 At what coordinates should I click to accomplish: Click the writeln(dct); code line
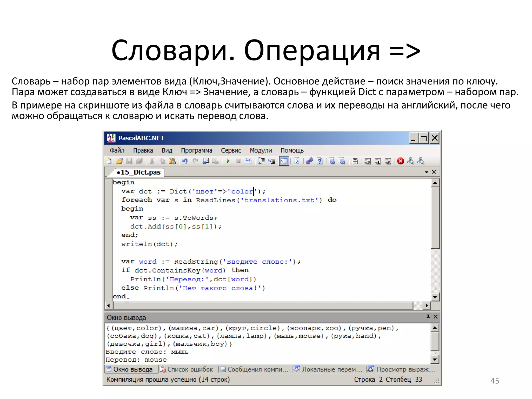click(x=149, y=244)
